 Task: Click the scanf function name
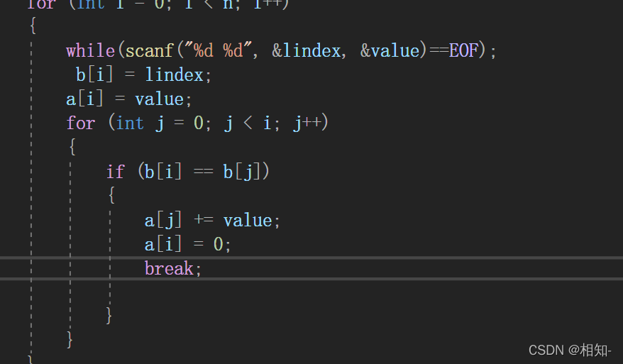[x=150, y=51]
